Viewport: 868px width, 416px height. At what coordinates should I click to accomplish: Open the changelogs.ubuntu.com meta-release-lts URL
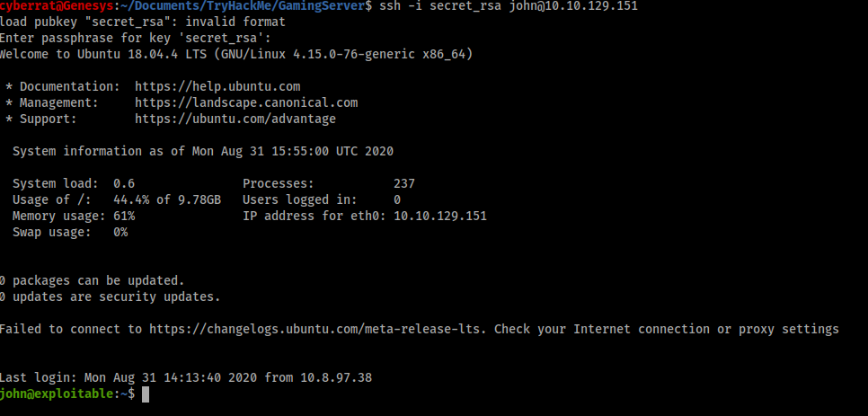(318, 329)
